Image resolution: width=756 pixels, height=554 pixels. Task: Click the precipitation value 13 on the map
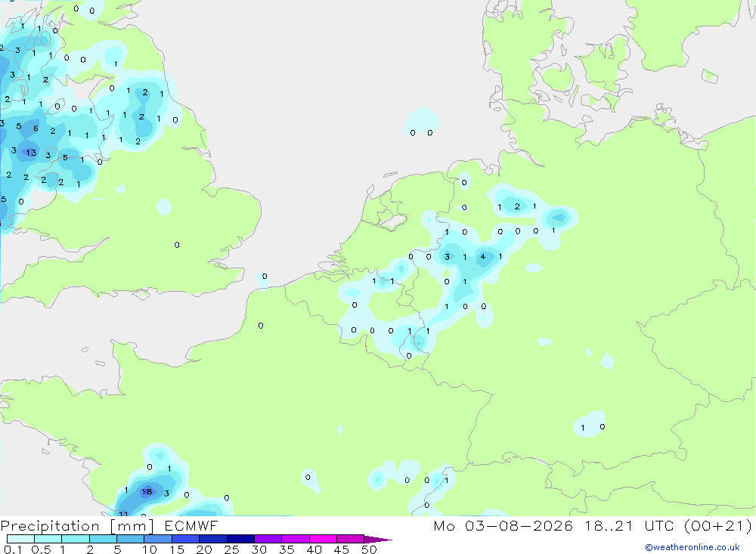[x=31, y=153]
